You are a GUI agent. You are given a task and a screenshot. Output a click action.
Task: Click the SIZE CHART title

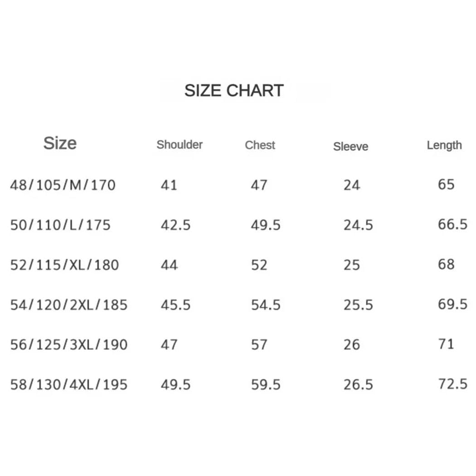(x=234, y=91)
